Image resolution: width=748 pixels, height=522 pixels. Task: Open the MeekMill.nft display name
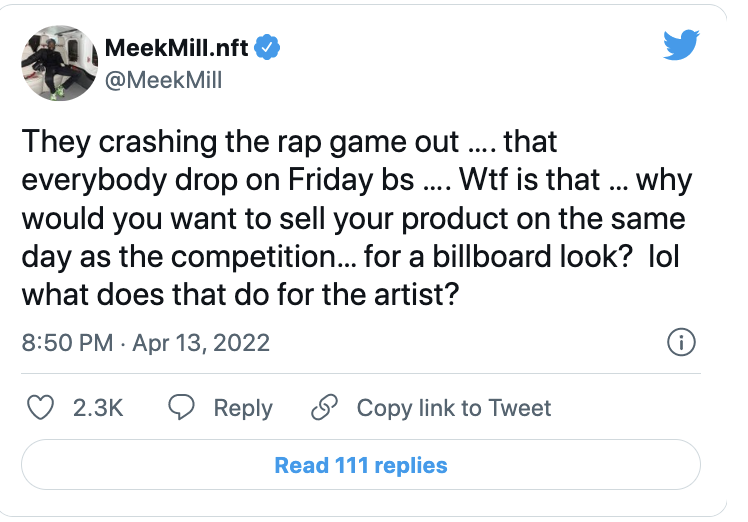point(176,47)
